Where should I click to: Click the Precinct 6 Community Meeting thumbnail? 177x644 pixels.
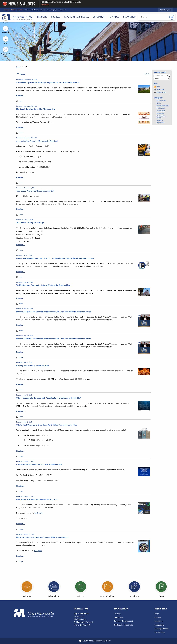point(144,149)
